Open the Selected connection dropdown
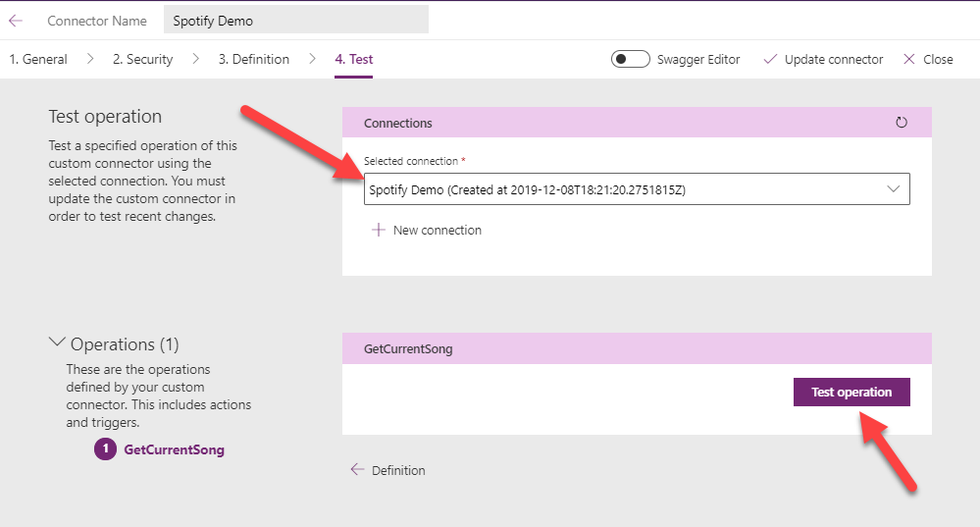The image size is (980, 527). point(636,189)
